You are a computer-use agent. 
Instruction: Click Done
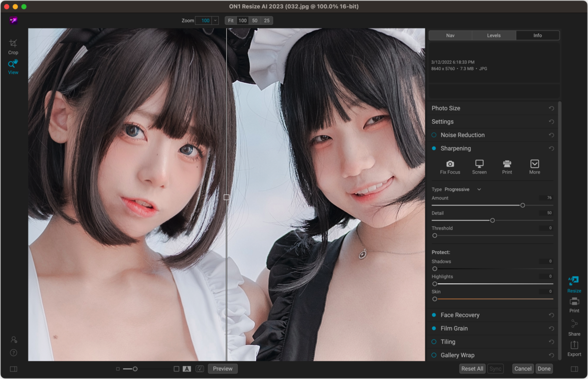[544, 369]
